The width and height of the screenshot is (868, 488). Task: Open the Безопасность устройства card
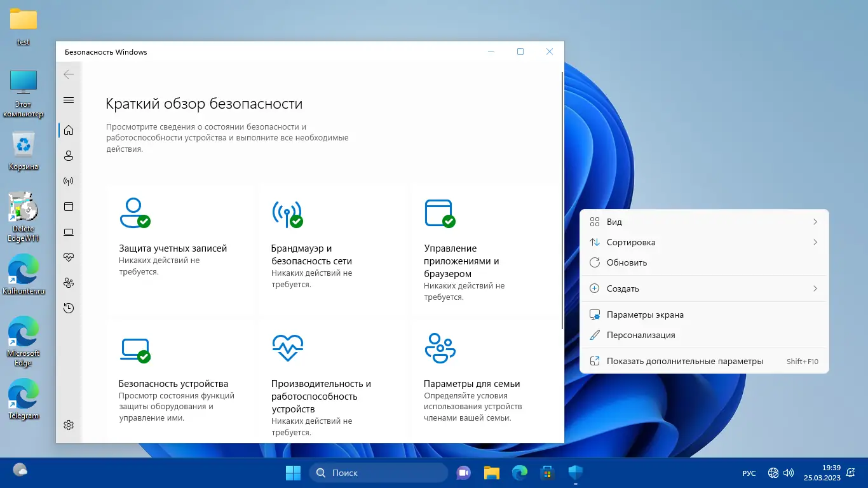point(181,381)
